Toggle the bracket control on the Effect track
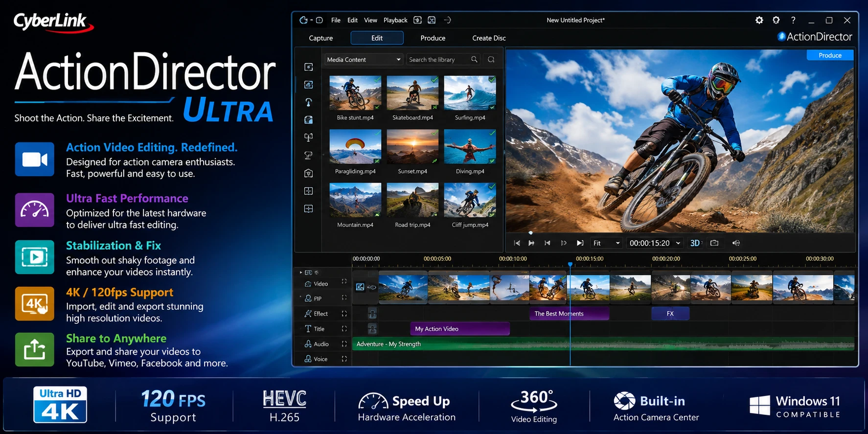 tap(344, 314)
